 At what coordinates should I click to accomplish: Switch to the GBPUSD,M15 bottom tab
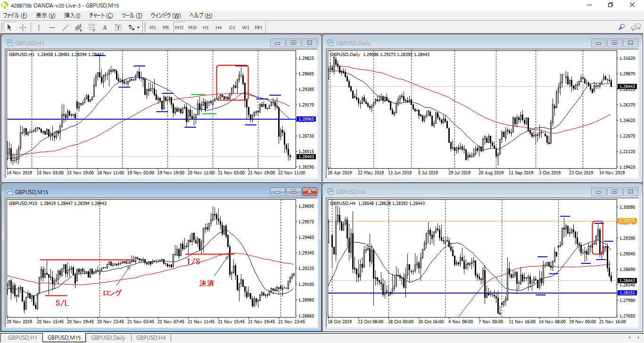[64, 338]
